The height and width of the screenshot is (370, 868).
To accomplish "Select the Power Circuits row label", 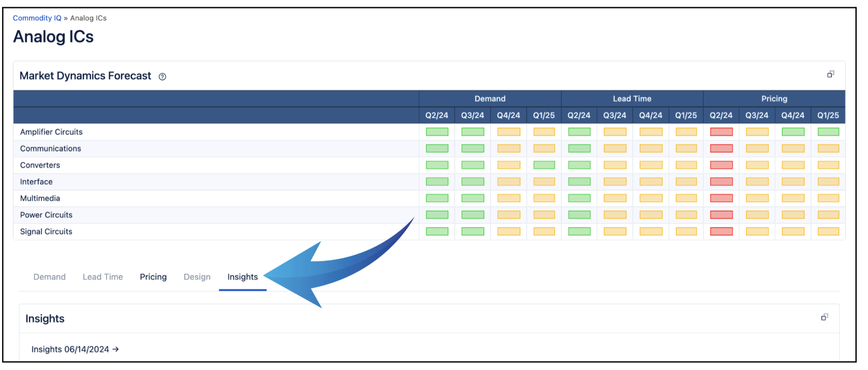I will coord(46,215).
